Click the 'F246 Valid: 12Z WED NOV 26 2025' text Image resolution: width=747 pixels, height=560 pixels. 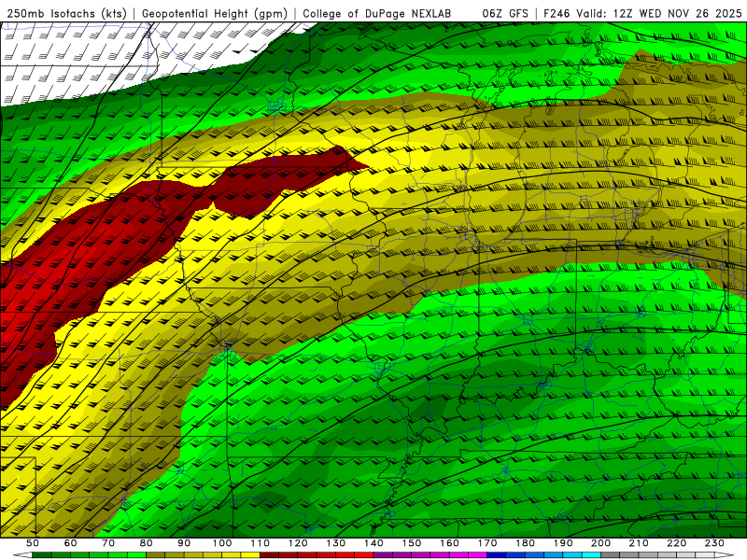(642, 14)
